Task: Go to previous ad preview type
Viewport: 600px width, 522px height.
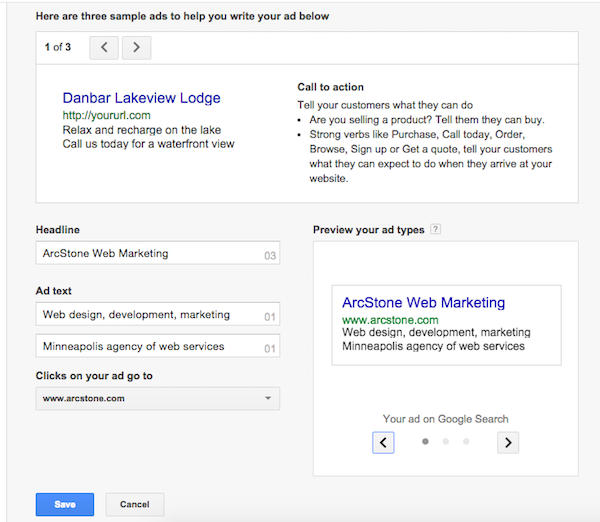Action: coord(383,443)
